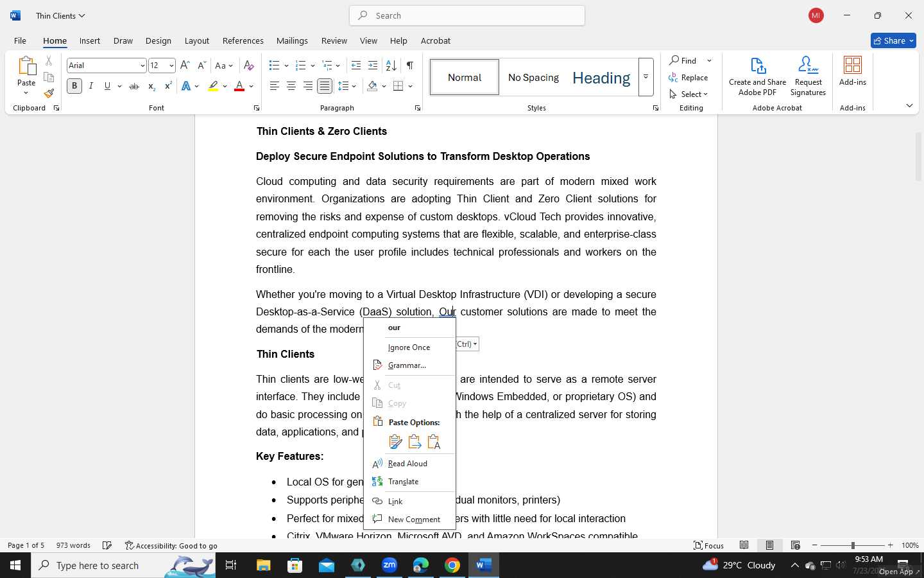Open Google Chrome from taskbar
Screen dimensions: 924x578
(452, 565)
